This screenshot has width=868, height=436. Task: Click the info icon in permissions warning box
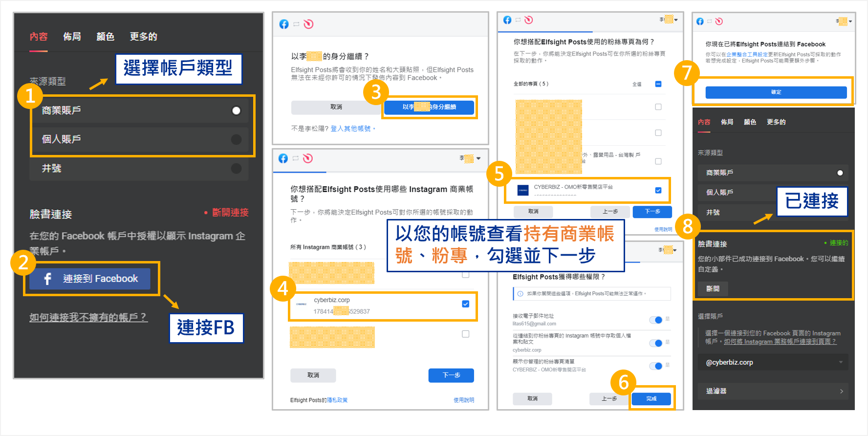tap(520, 294)
